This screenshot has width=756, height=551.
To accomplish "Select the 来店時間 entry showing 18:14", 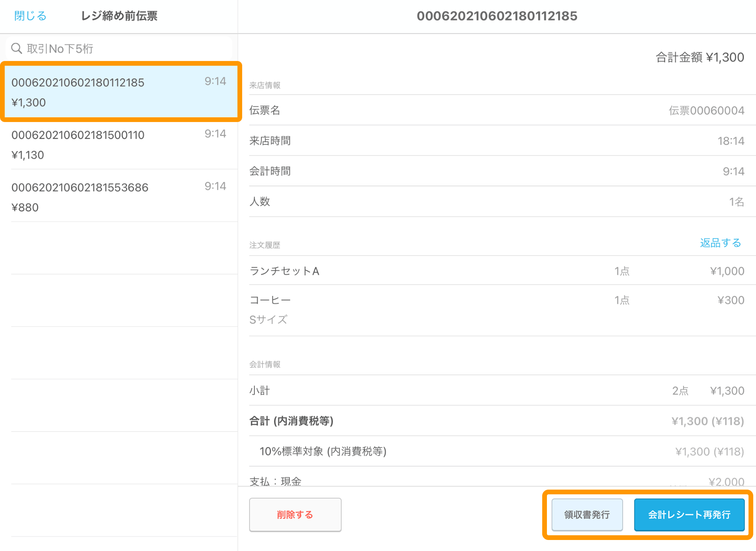I will click(x=496, y=141).
